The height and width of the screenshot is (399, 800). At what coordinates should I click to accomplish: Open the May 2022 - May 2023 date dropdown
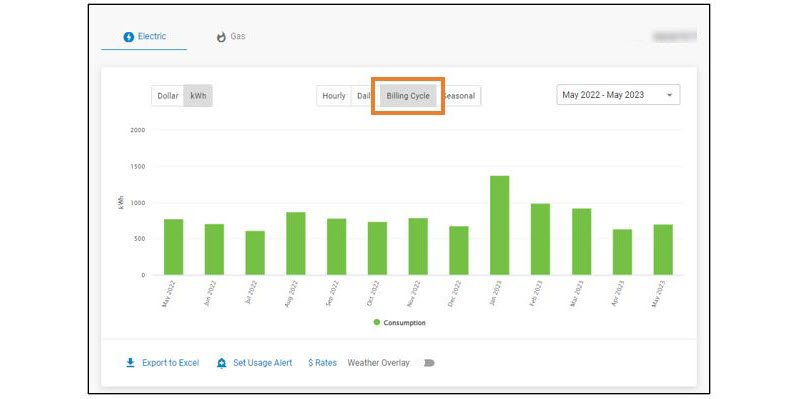[x=618, y=95]
